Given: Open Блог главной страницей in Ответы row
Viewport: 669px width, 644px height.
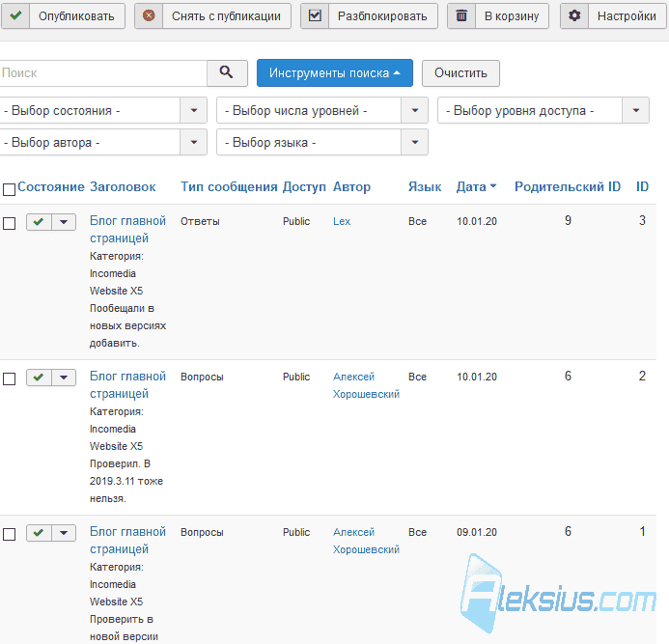Looking at the screenshot, I should (x=127, y=229).
